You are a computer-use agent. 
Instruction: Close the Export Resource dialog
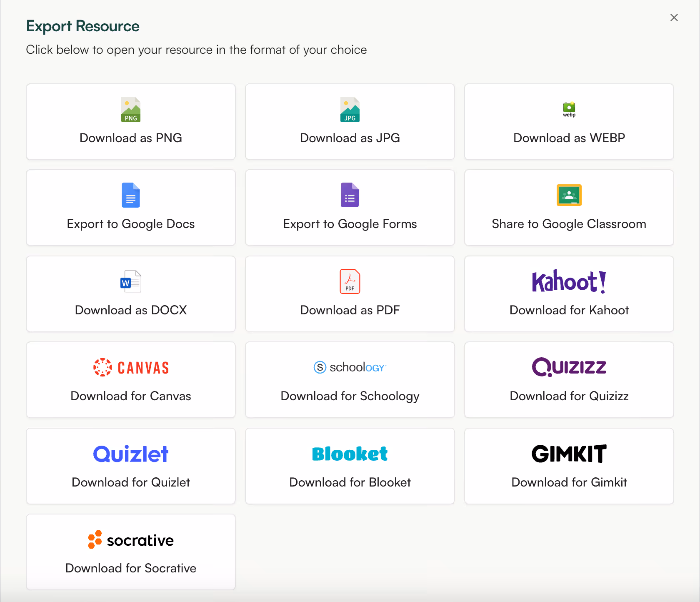[674, 18]
